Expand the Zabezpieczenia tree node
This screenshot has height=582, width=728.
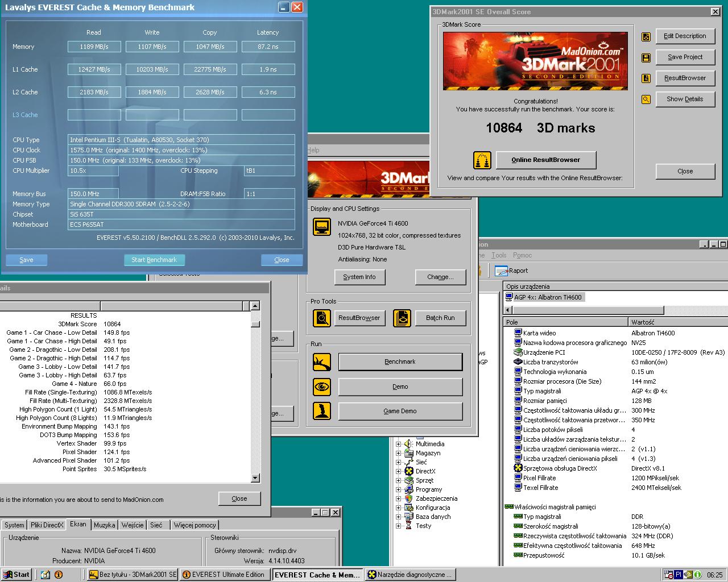click(399, 498)
